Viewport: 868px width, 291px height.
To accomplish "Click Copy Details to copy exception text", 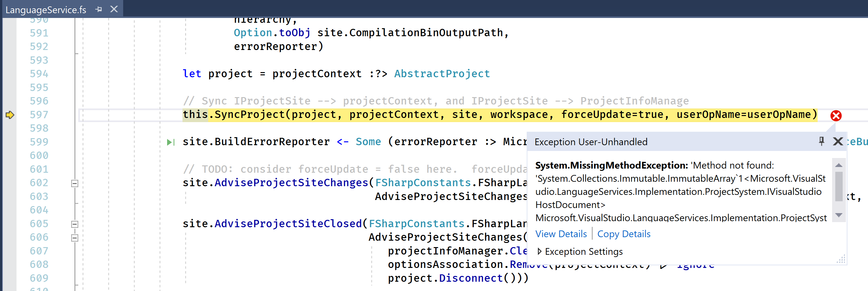I will pyautogui.click(x=623, y=234).
